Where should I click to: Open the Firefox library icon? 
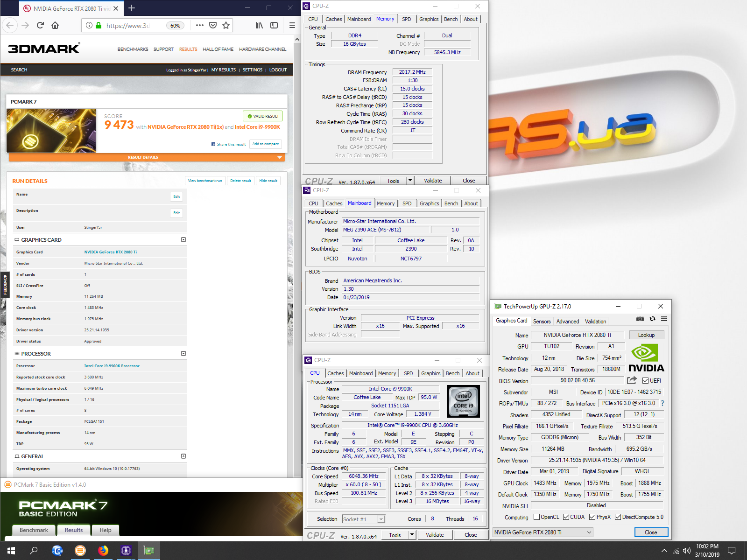click(259, 25)
